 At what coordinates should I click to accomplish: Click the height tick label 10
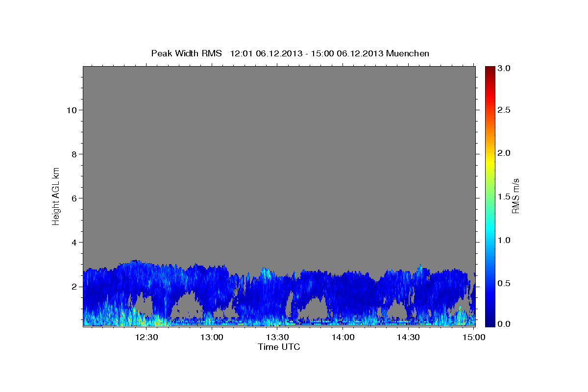pyautogui.click(x=72, y=110)
